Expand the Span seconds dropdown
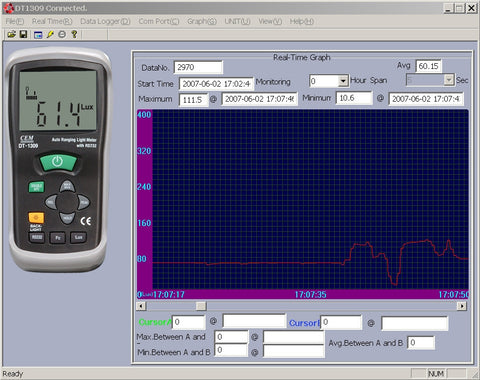 [x=449, y=80]
